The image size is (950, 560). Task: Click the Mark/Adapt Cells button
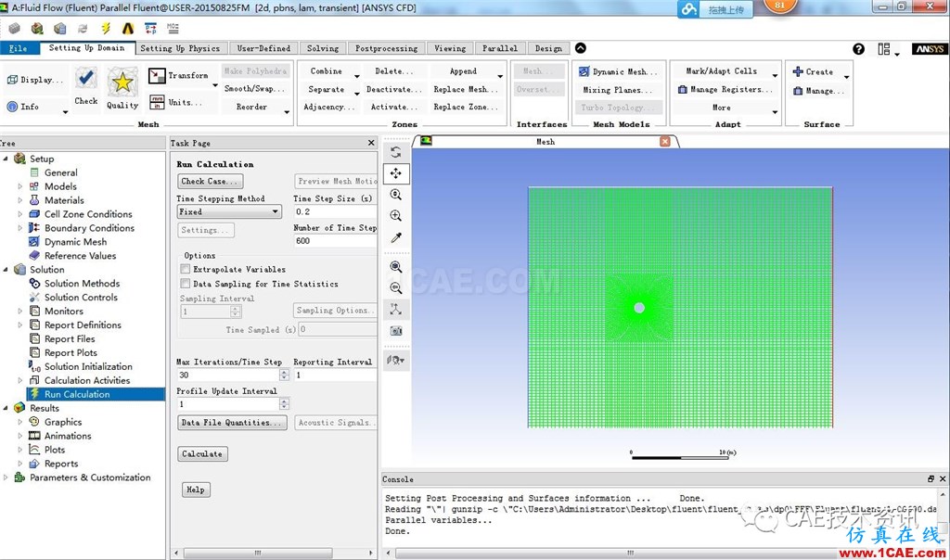click(722, 71)
